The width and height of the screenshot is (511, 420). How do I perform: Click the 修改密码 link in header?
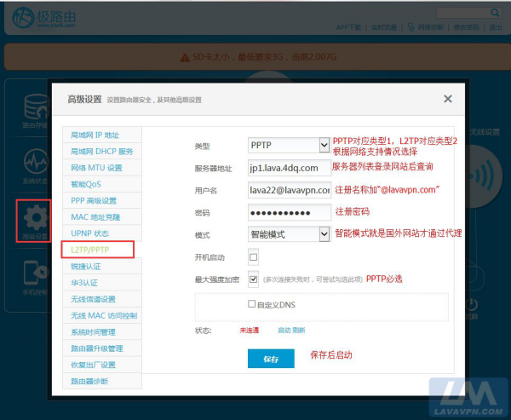point(467,27)
